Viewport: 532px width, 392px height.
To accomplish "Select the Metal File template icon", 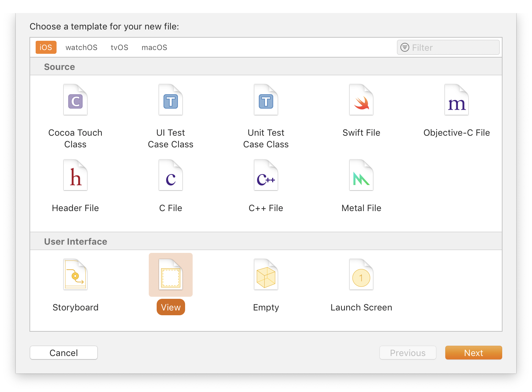I will coord(361,175).
